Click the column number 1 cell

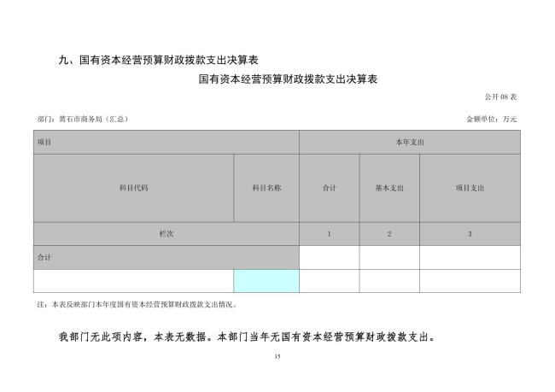point(329,234)
